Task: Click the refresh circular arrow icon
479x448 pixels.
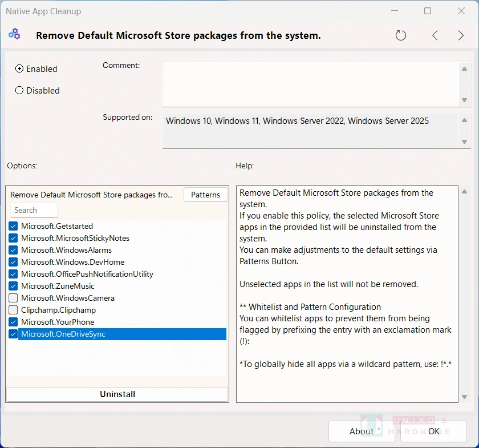Action: pyautogui.click(x=400, y=35)
